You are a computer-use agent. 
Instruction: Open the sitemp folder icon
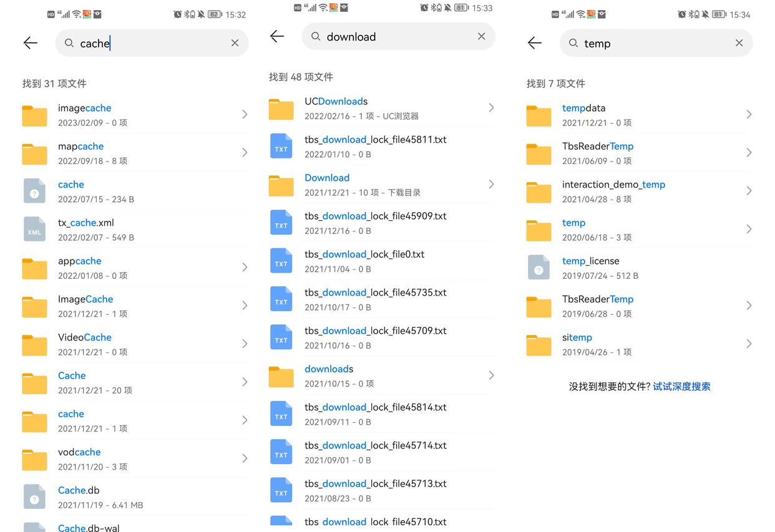click(539, 344)
